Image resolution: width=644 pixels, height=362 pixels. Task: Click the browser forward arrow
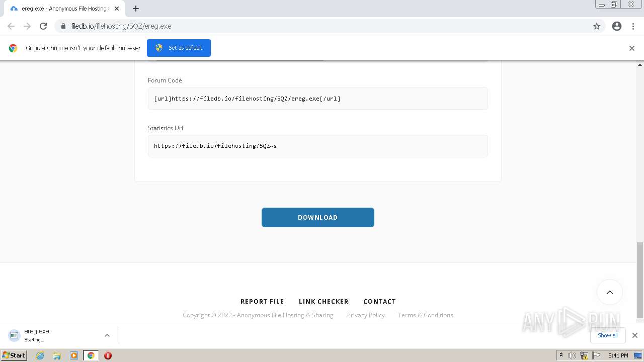pos(27,26)
